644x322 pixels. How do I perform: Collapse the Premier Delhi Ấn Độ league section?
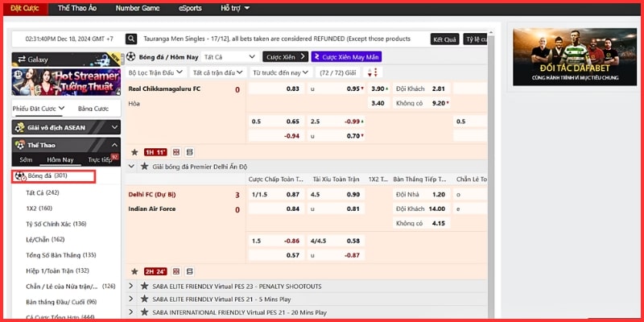tap(132, 166)
